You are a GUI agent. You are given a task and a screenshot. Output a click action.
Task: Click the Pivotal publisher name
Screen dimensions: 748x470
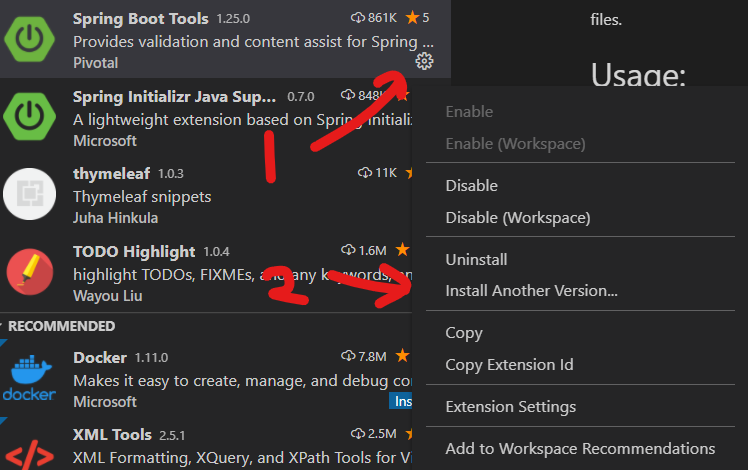click(95, 63)
